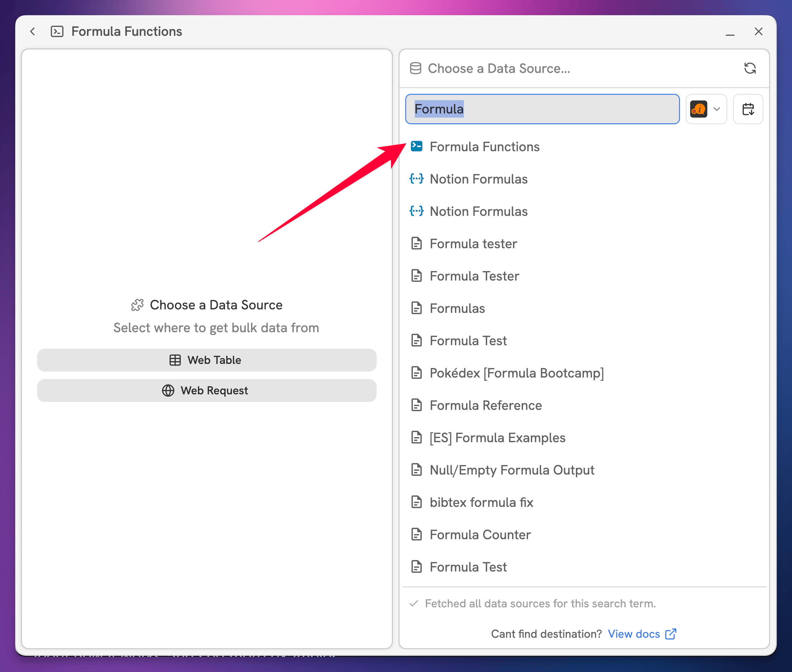Select the Pokédex [Formula Bootcamp] entry
Image resolution: width=792 pixels, height=672 pixels.
(516, 373)
